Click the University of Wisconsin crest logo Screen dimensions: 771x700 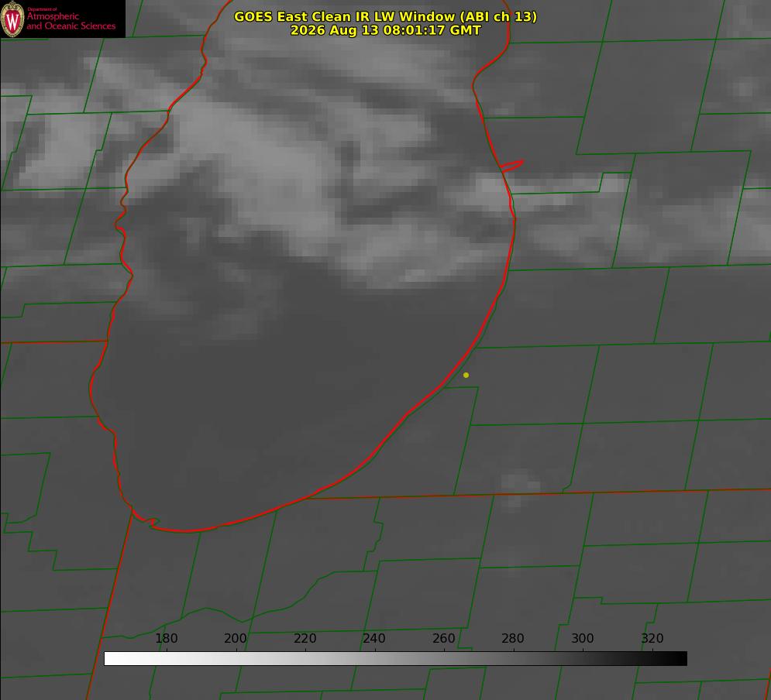(x=12, y=19)
